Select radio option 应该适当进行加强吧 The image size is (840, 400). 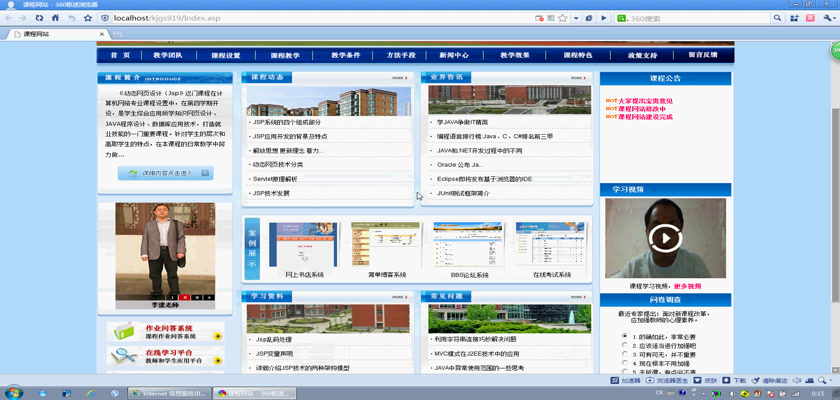coord(625,346)
